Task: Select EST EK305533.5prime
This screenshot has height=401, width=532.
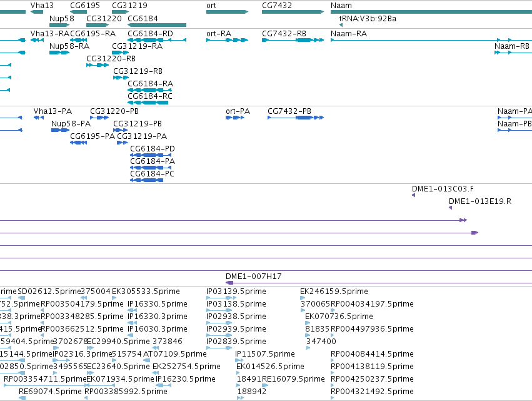Action: [114, 298]
